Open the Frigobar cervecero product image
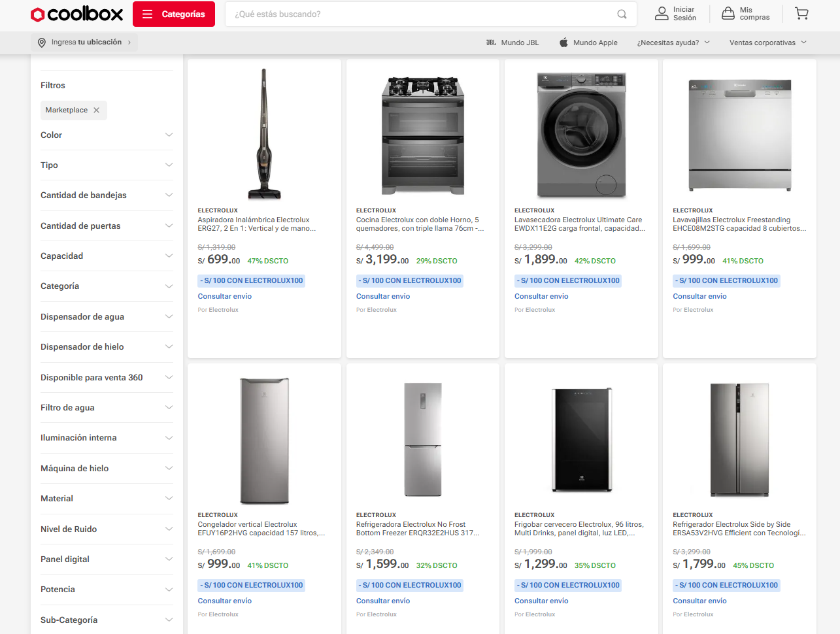 tap(581, 439)
